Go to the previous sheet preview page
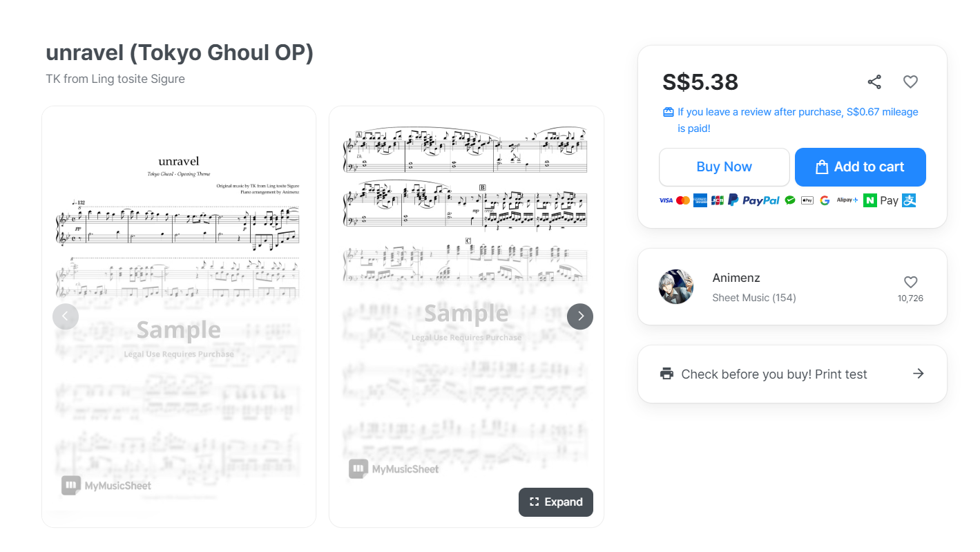This screenshot has width=980, height=552. [x=66, y=316]
